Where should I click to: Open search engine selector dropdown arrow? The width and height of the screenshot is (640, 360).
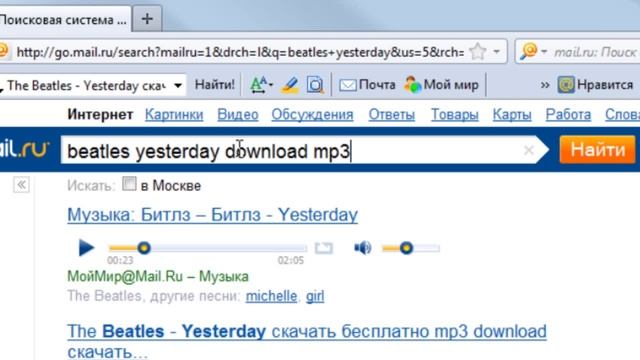tap(544, 52)
